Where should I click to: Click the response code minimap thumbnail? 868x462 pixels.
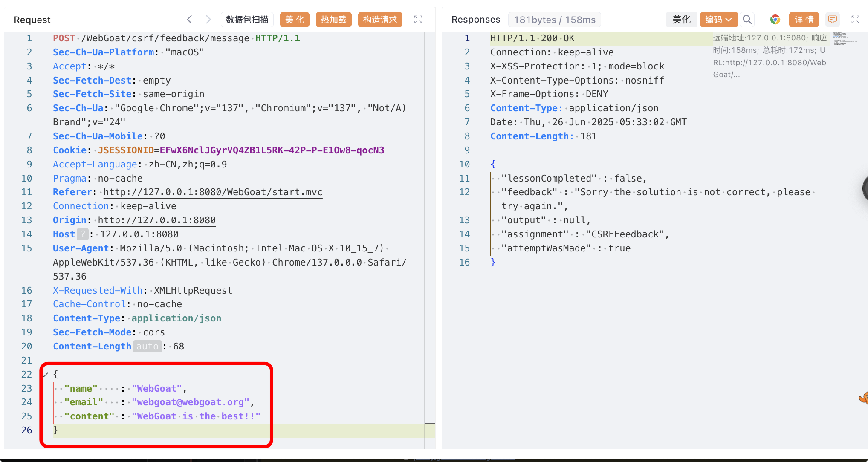point(845,38)
